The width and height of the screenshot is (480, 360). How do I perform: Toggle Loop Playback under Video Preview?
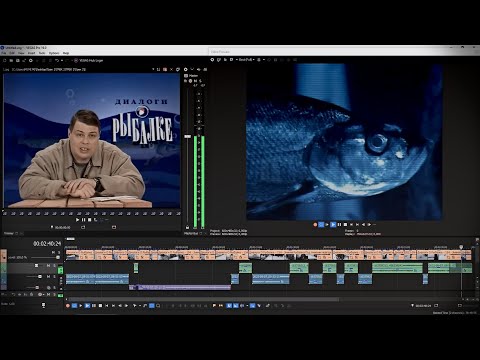pos(321,225)
